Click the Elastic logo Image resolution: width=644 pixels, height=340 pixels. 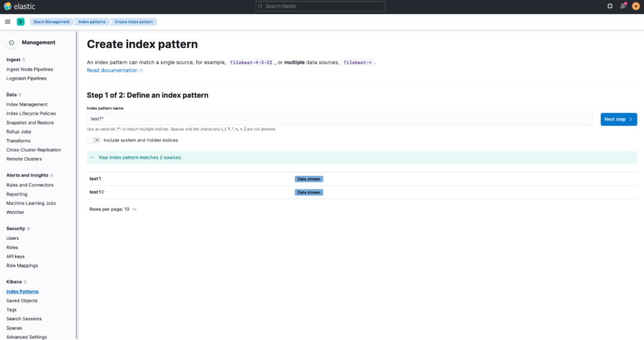click(19, 7)
